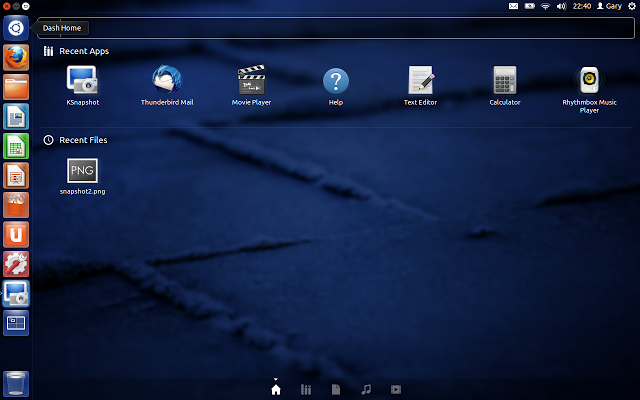This screenshot has width=640, height=400.
Task: Open the Wi-Fi network indicator
Action: [x=545, y=6]
